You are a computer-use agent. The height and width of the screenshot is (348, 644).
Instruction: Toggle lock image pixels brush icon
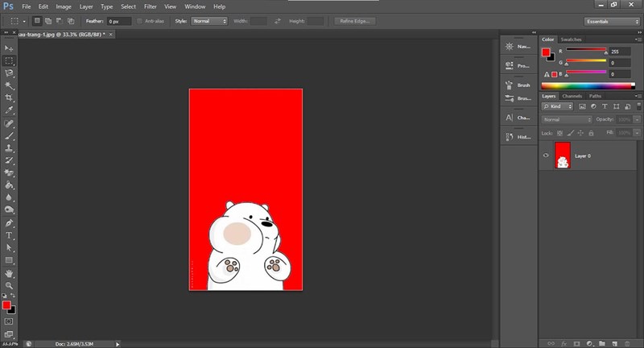[570, 133]
